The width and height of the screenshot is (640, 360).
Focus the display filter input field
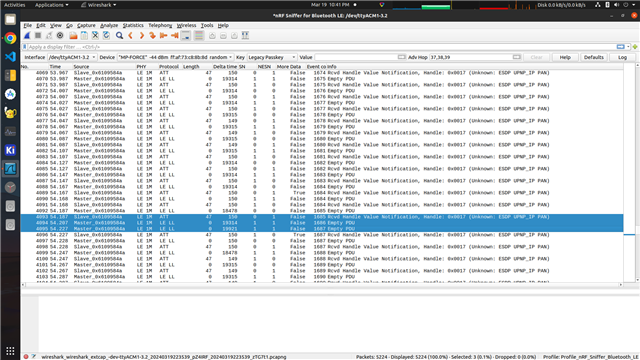coord(322,47)
